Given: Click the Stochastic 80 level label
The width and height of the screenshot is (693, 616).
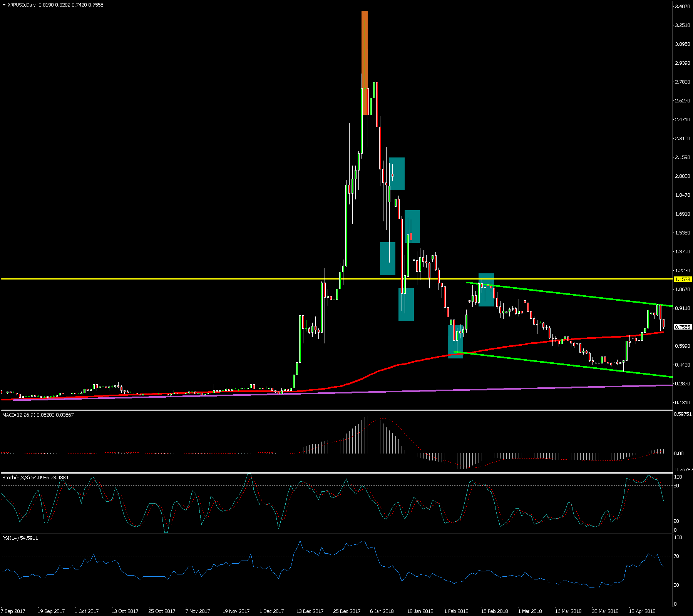Looking at the screenshot, I should 676,486.
